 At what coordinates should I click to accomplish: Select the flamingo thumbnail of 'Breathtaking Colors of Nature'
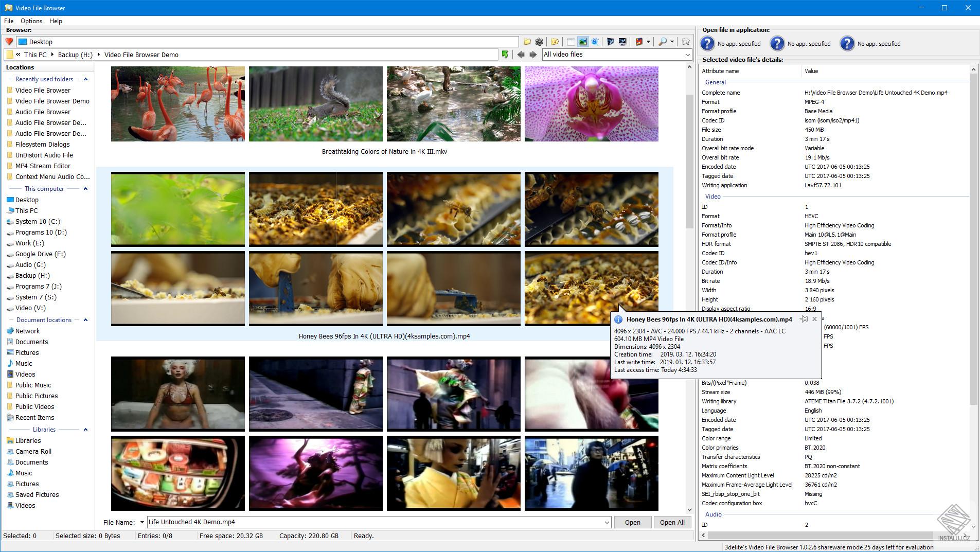coord(177,103)
